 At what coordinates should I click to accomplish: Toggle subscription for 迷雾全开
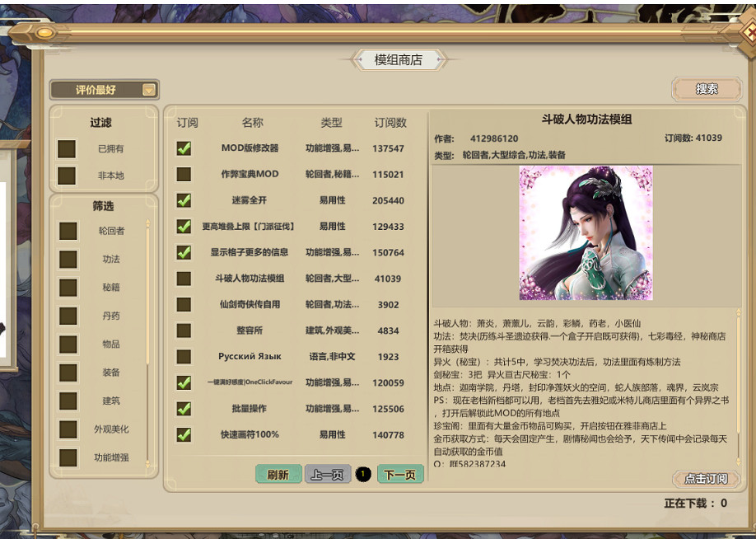[183, 199]
